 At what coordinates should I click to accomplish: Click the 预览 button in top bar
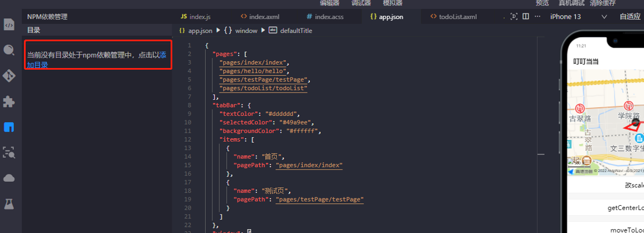(542, 3)
